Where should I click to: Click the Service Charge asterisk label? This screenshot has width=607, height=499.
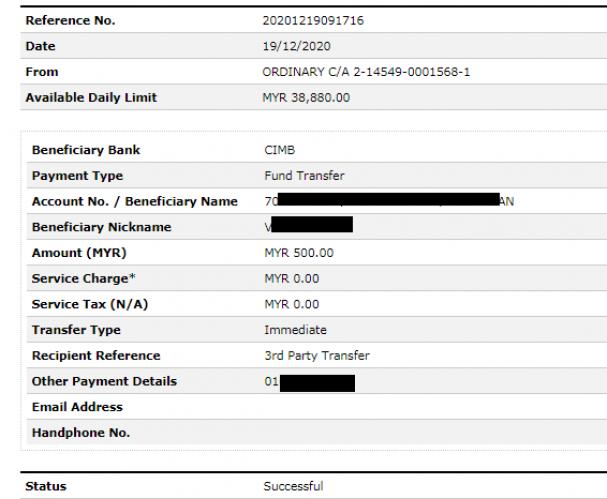(x=84, y=278)
